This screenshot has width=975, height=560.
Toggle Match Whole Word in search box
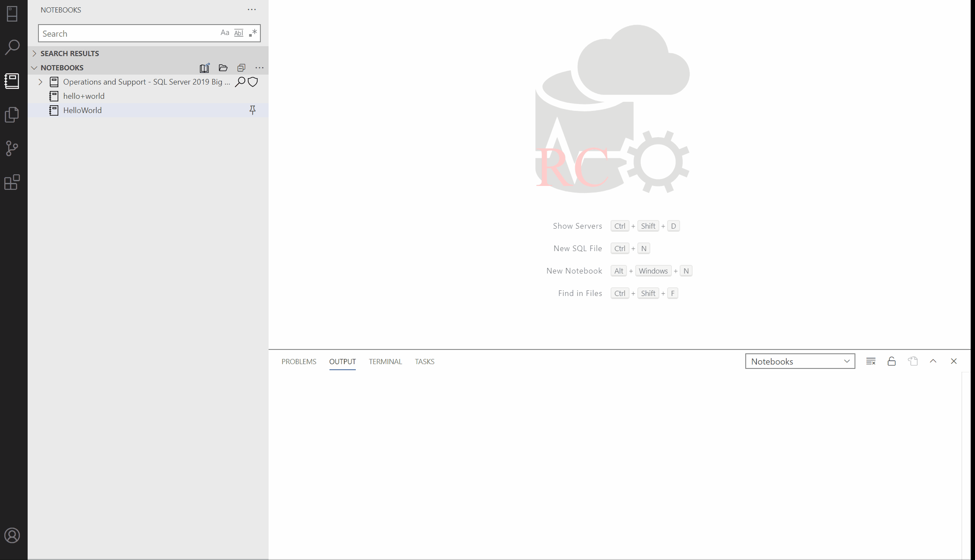[239, 33]
